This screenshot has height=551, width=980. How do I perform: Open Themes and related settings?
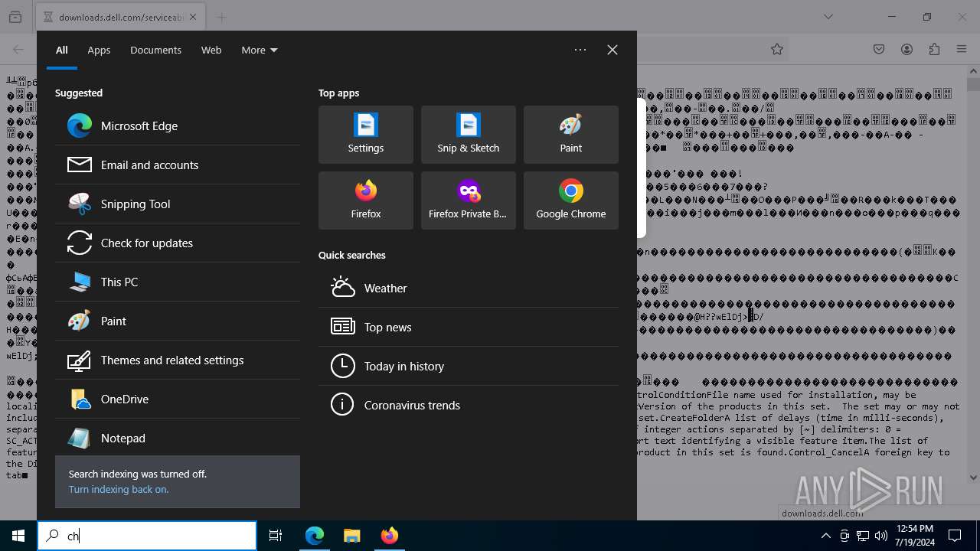pyautogui.click(x=178, y=360)
